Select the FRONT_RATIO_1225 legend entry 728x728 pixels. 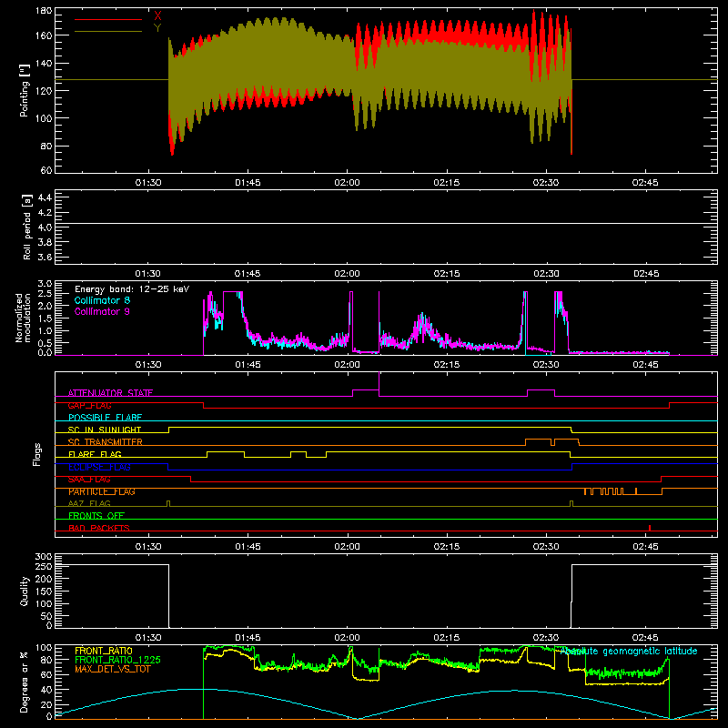pyautogui.click(x=117, y=660)
